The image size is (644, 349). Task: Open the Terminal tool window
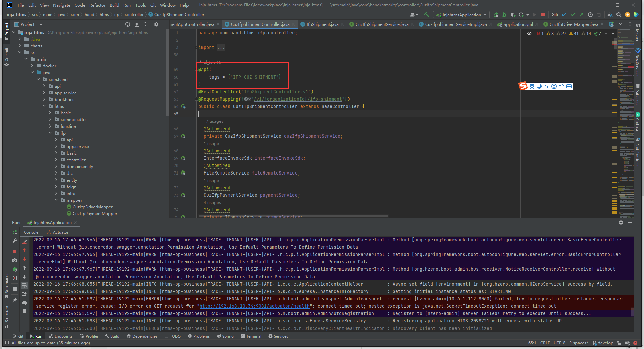pyautogui.click(x=251, y=336)
